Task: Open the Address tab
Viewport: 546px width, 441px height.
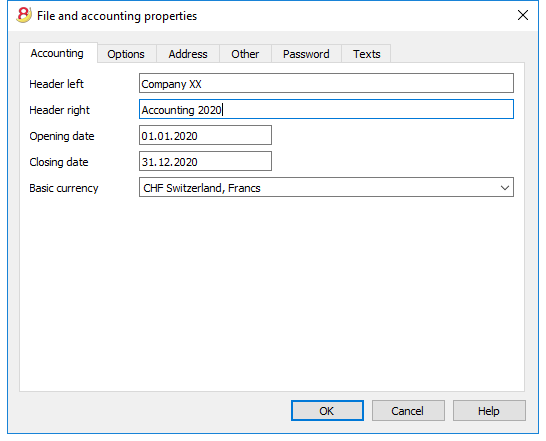Action: pos(188,54)
